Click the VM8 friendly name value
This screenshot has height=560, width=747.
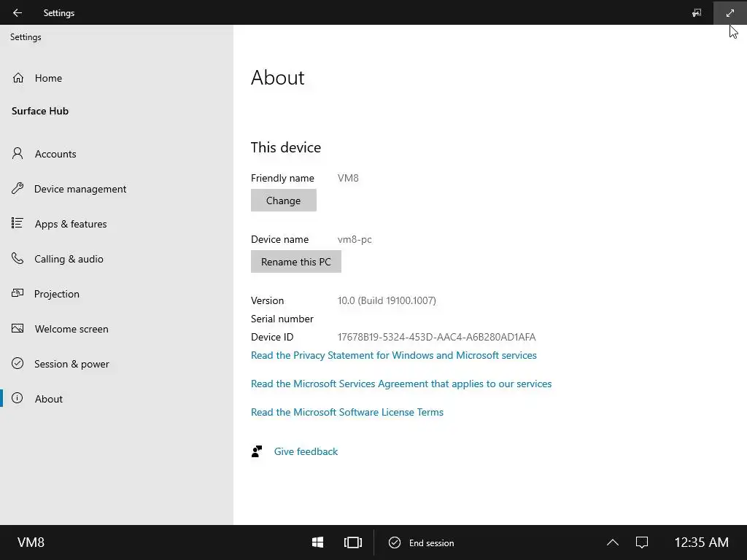[x=348, y=178]
